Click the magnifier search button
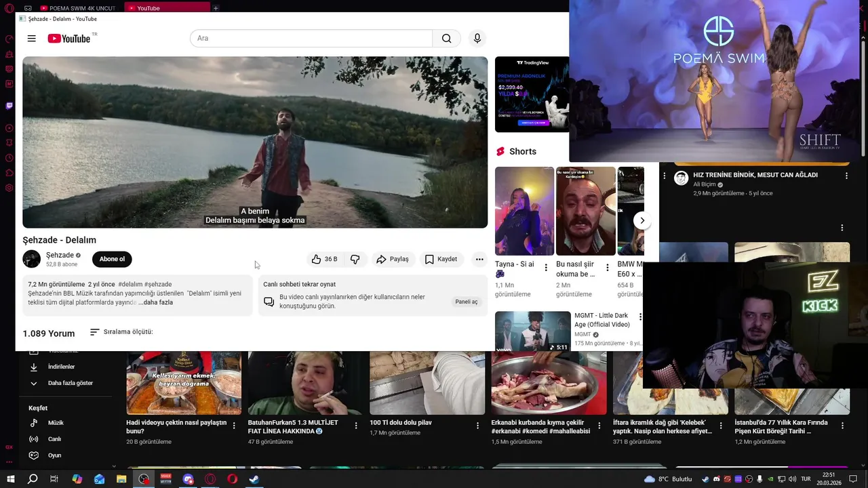 [446, 39]
